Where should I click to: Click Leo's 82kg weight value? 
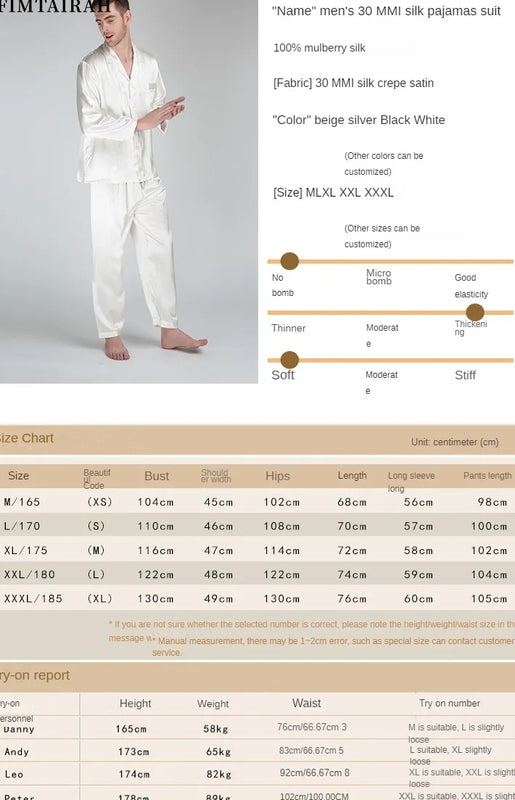(218, 774)
